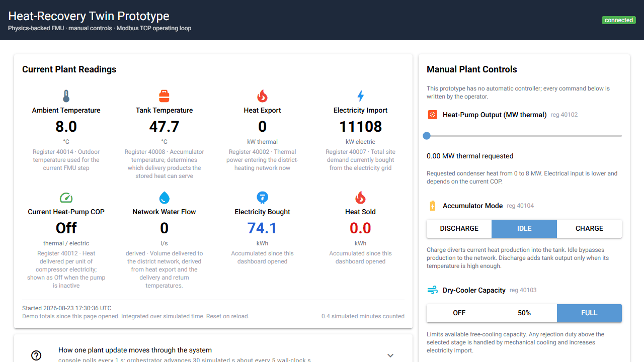Click the Current Heat-Pump COP gauge icon
644x362 pixels.
[66, 198]
